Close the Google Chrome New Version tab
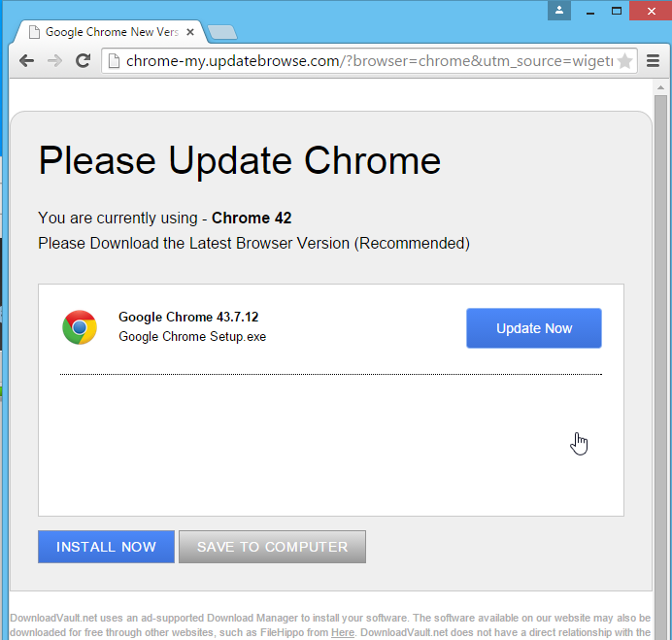Viewport: 672px width, 640px height. point(190,32)
